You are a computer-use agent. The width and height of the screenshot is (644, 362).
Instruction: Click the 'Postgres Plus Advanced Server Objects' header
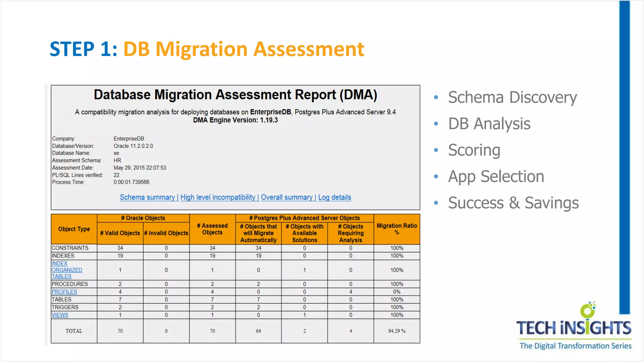tap(304, 218)
